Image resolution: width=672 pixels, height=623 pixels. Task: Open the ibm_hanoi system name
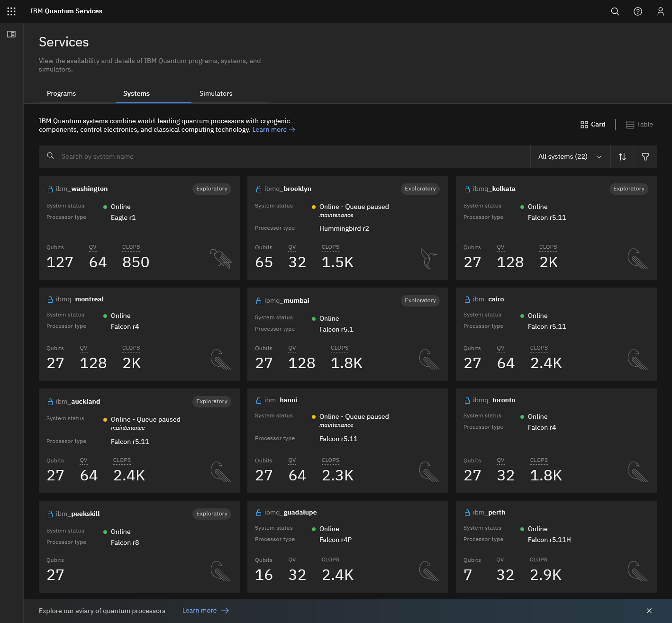tap(281, 400)
